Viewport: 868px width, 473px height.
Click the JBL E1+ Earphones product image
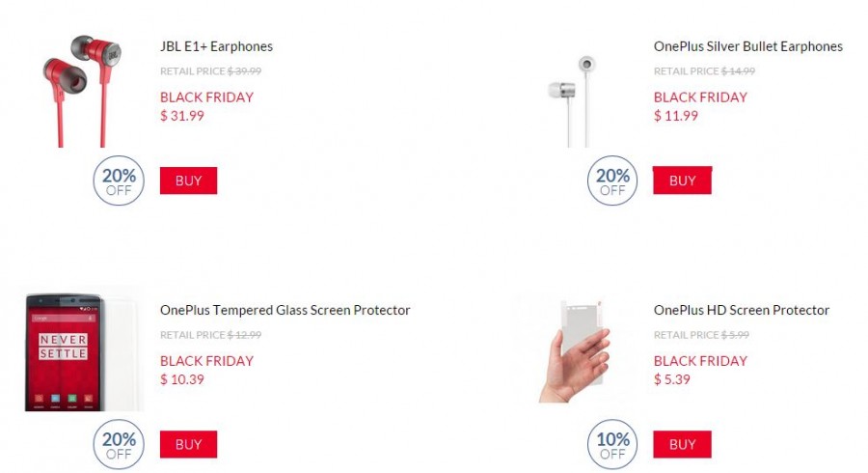tap(82, 90)
